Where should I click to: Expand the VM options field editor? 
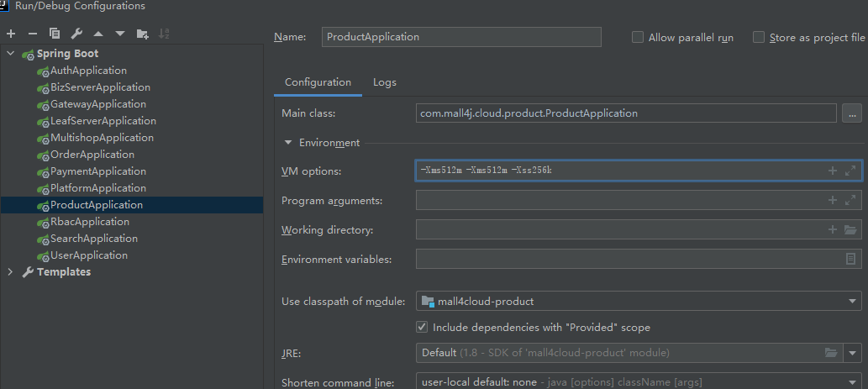(x=850, y=171)
